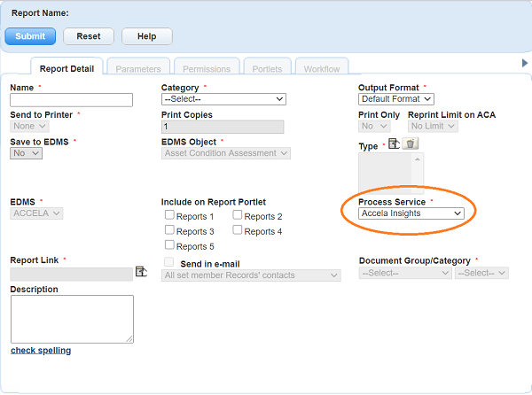
Task: Open the Output Format dropdown
Action: [x=395, y=99]
